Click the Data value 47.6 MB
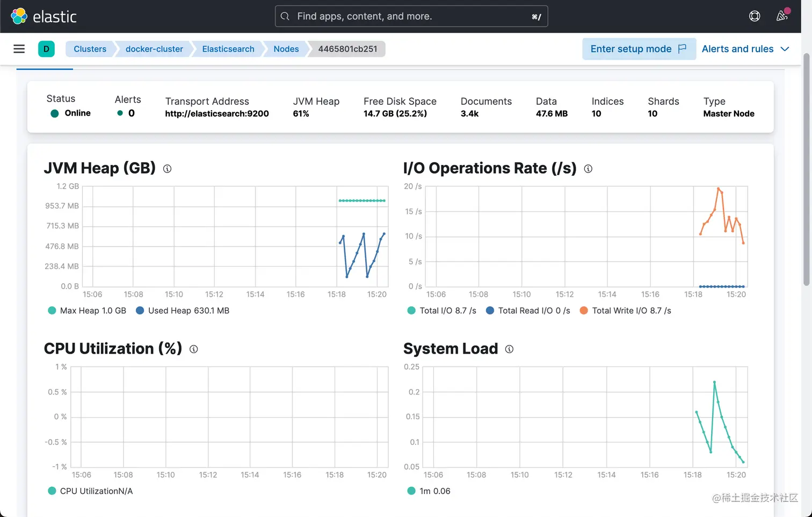 (552, 114)
